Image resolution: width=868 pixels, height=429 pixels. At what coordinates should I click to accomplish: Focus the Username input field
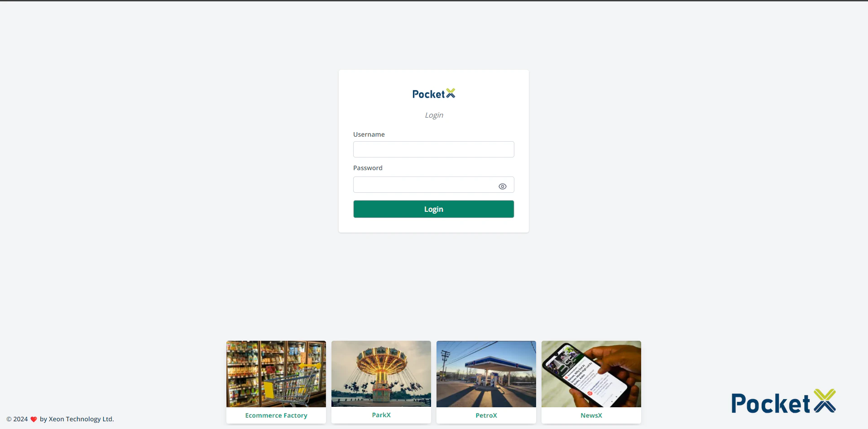[433, 149]
